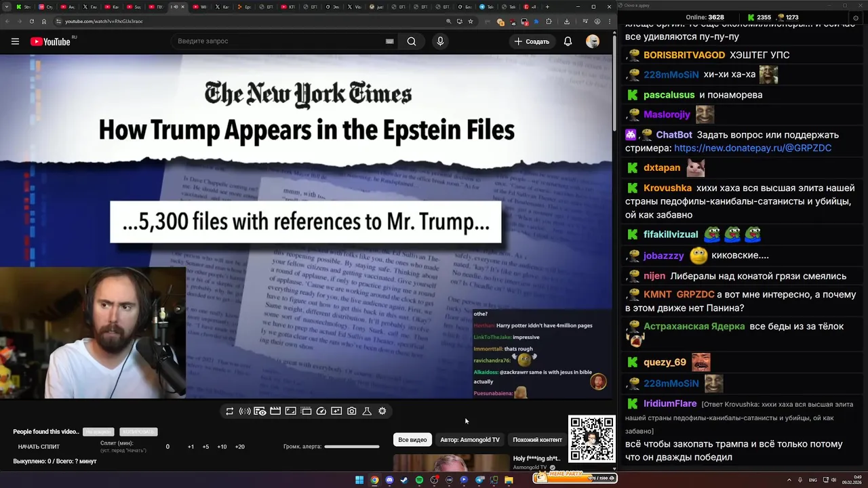Open the YouTube account avatar menu

tap(593, 41)
